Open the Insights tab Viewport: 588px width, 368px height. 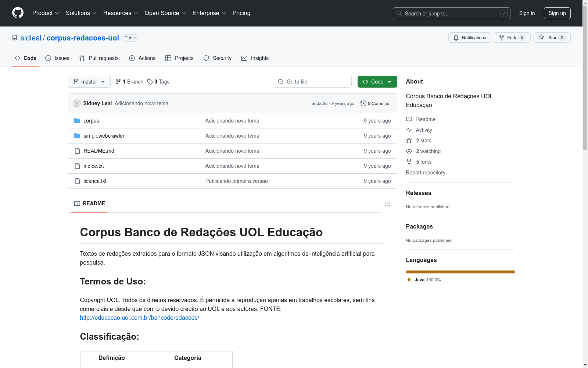(x=255, y=58)
